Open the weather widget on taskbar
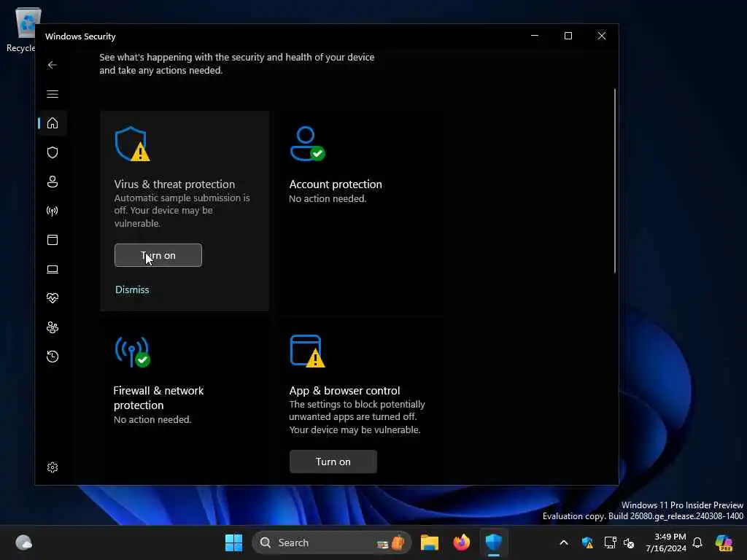747x560 pixels. [23, 542]
